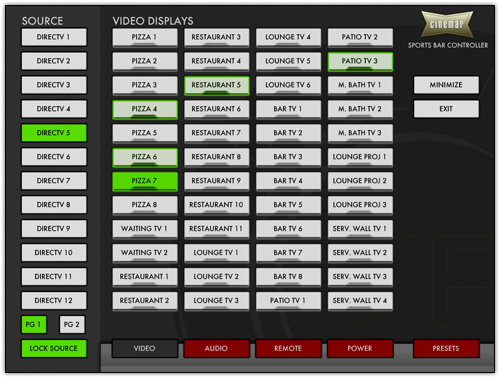Select the RESTAURANT 5 display
The width and height of the screenshot is (500, 378).
[x=216, y=85]
